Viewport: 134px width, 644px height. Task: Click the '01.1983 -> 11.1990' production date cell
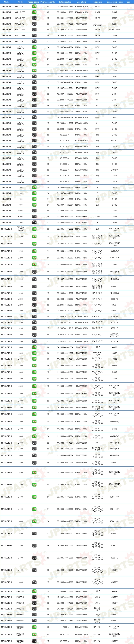click(65, 591)
